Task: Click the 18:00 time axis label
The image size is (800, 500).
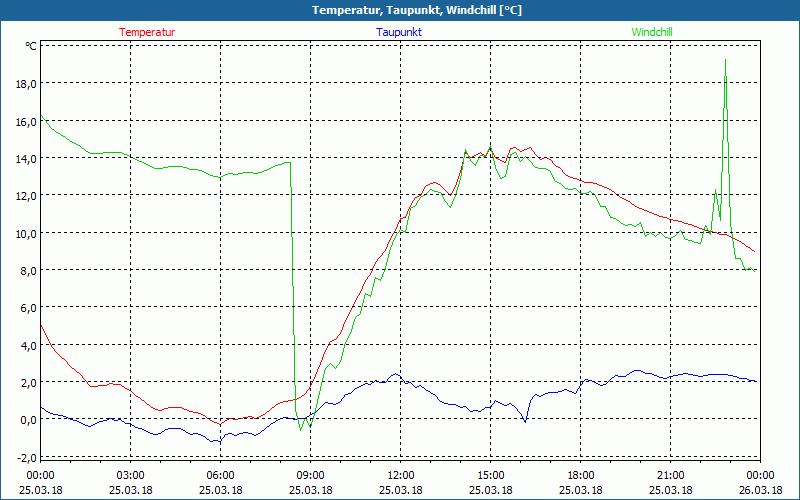Action: point(581,476)
